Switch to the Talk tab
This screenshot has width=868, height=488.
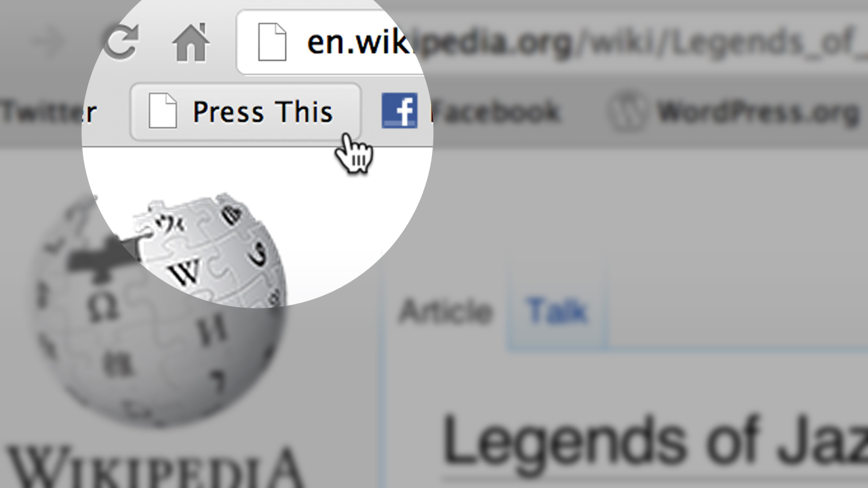557,311
